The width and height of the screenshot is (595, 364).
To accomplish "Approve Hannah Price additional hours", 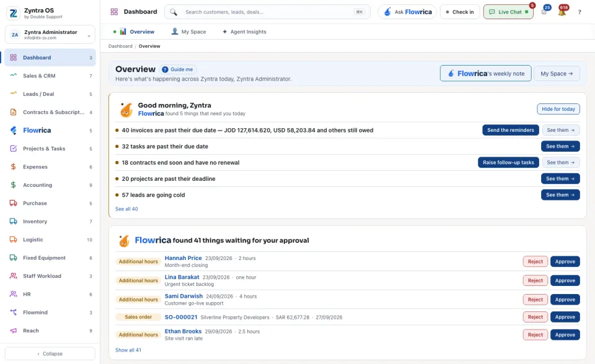I will (565, 262).
